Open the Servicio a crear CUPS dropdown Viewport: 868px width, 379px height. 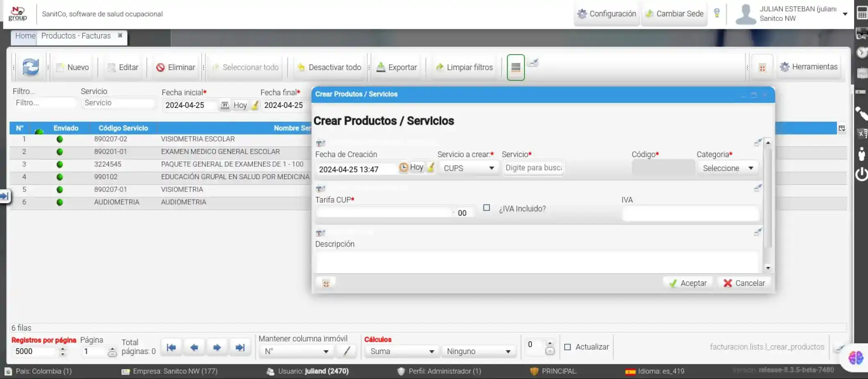click(x=469, y=168)
